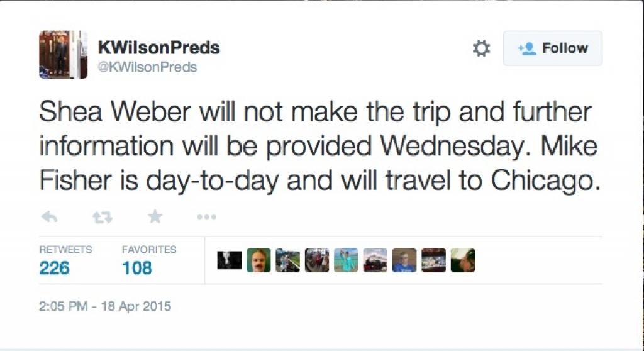Image resolution: width=644 pixels, height=351 pixels.
Task: Open KWilsonPreds profile picture
Action: coord(63,55)
